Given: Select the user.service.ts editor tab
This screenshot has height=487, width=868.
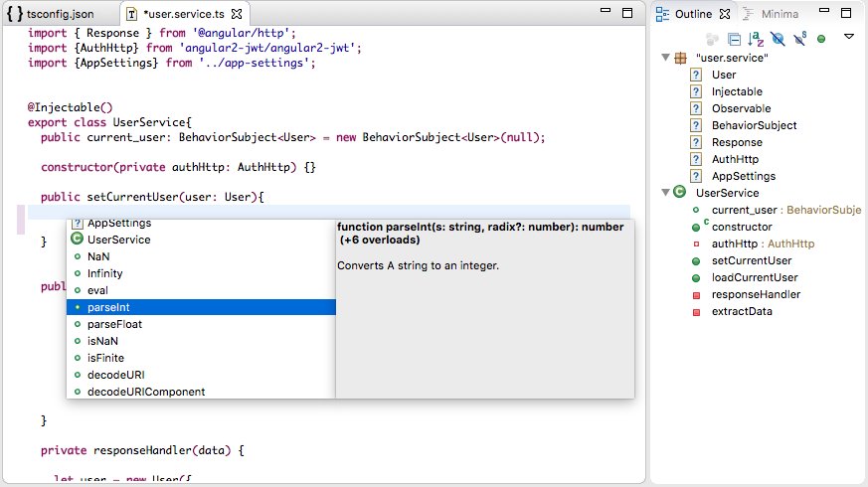Looking at the screenshot, I should (x=184, y=14).
